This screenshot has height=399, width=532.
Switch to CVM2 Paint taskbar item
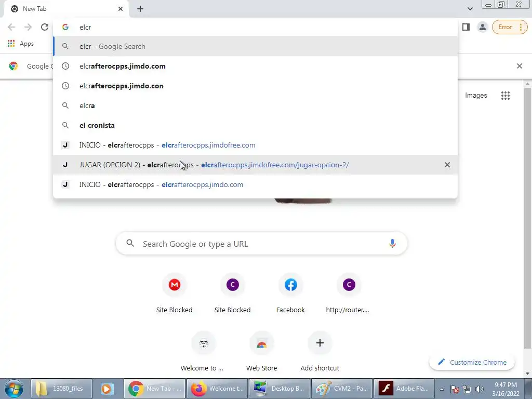(342, 389)
